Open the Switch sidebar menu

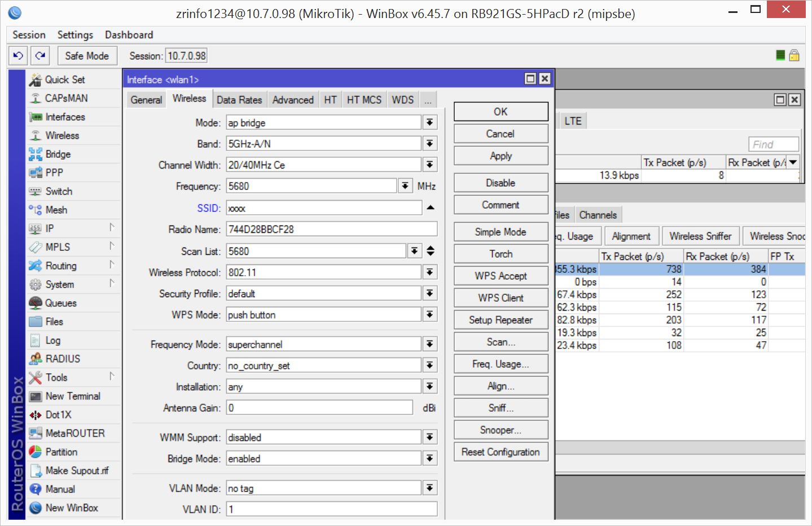[x=74, y=191]
